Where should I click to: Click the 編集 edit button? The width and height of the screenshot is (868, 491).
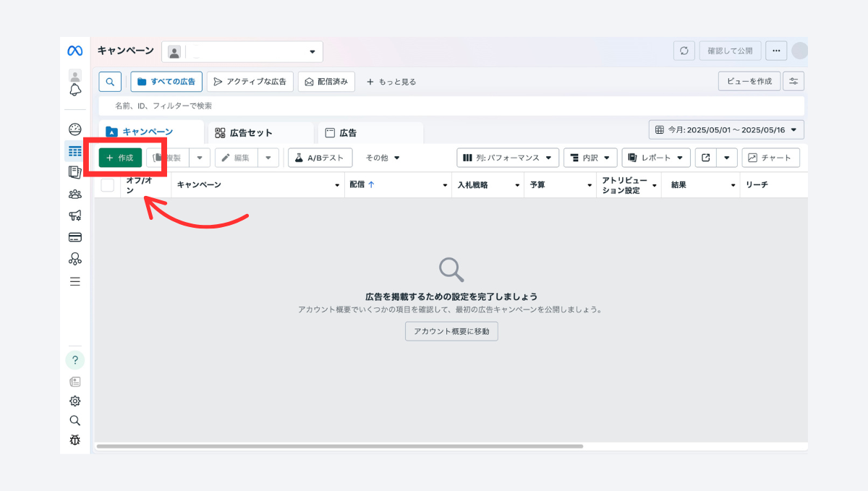[x=237, y=158]
